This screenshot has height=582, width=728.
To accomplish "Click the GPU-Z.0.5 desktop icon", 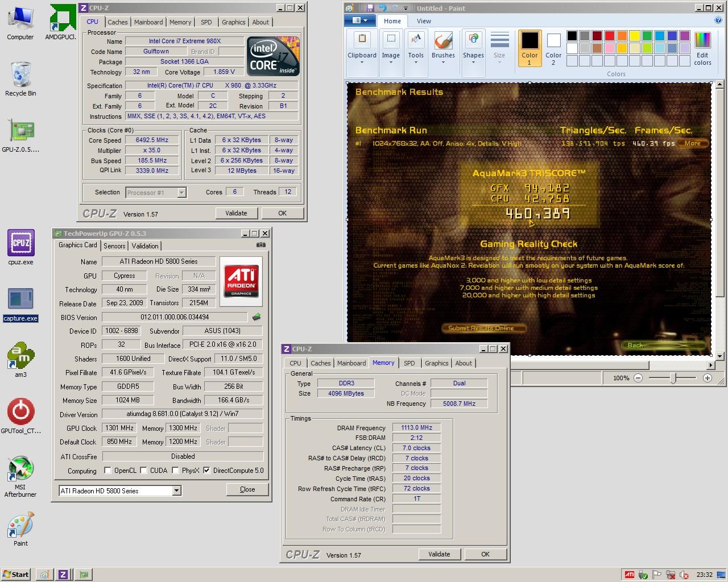I will click(x=20, y=136).
